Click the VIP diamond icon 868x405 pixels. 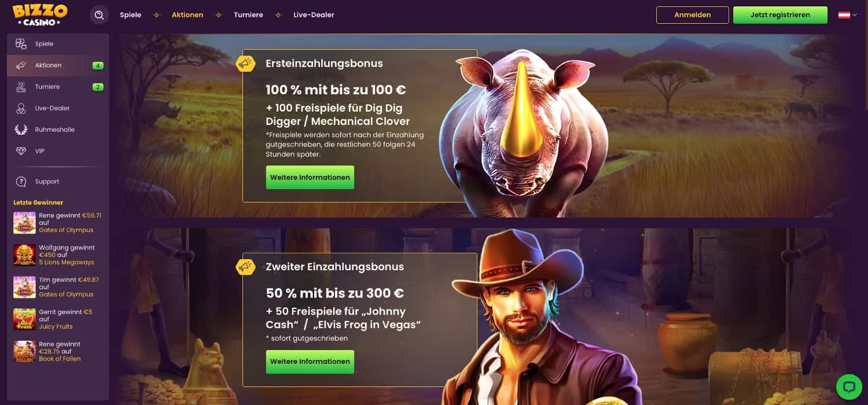[21, 151]
